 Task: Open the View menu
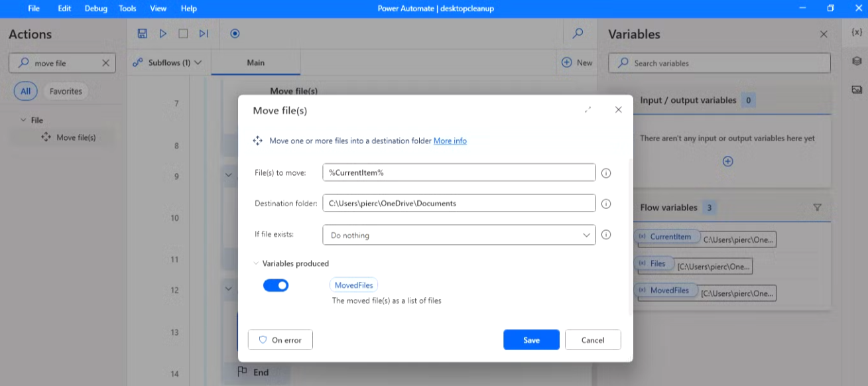click(158, 8)
